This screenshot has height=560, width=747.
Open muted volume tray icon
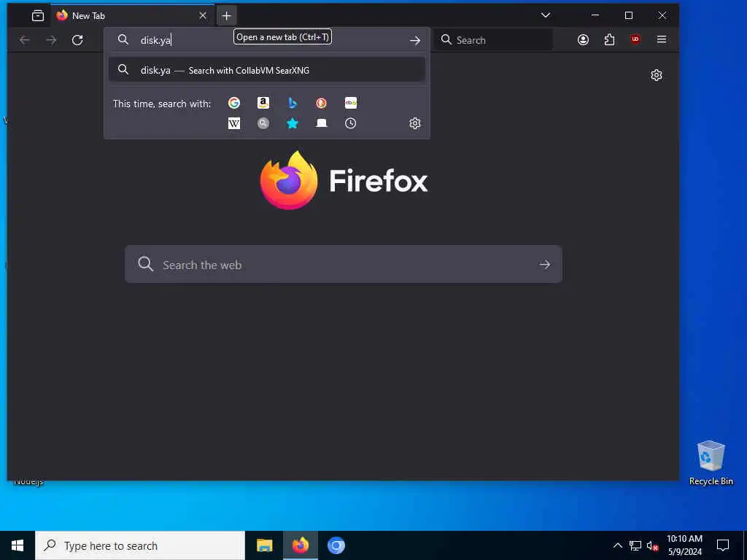pyautogui.click(x=653, y=545)
